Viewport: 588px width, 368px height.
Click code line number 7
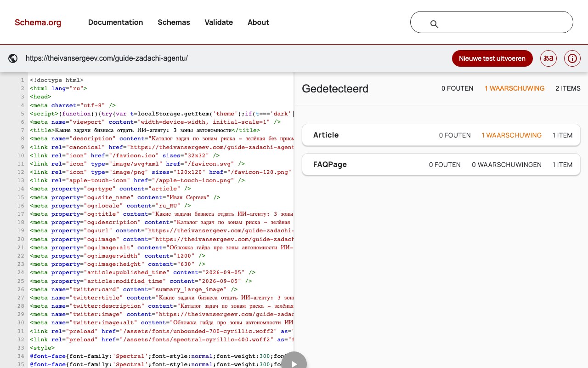click(22, 130)
